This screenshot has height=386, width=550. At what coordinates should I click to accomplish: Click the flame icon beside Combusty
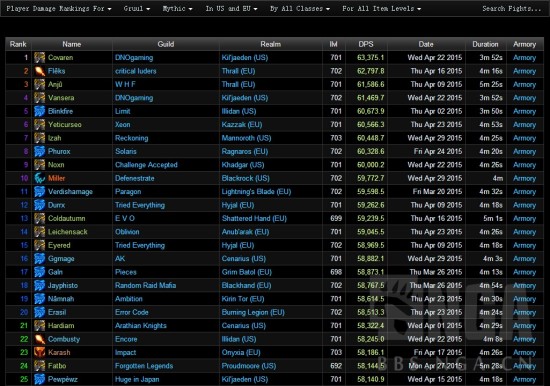[x=39, y=339]
